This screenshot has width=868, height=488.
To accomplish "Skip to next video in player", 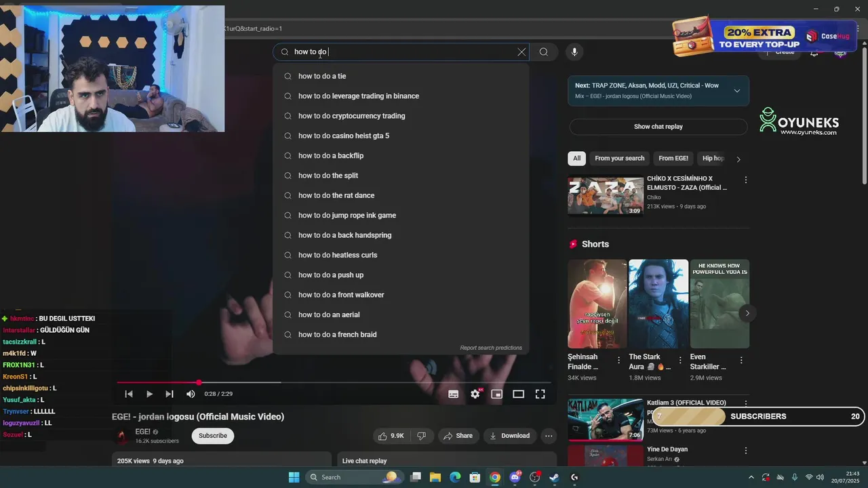I will [x=170, y=394].
